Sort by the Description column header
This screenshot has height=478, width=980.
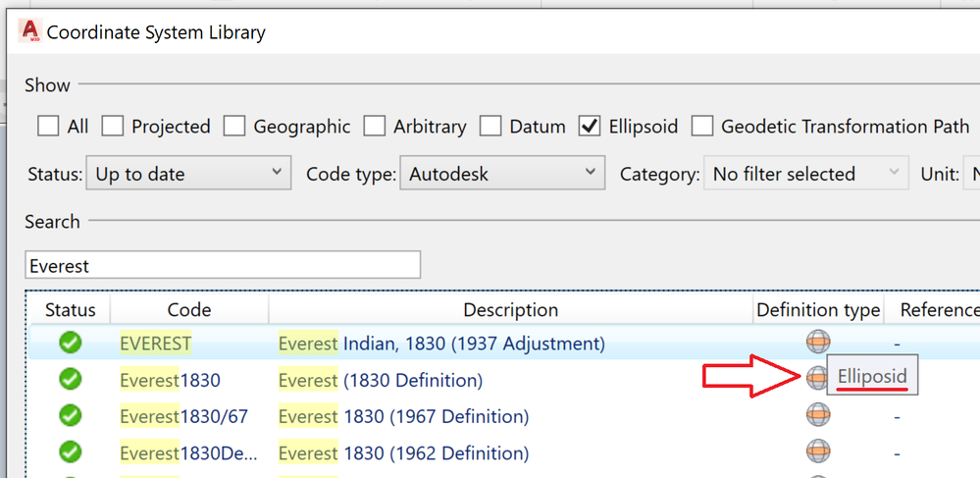(x=510, y=310)
